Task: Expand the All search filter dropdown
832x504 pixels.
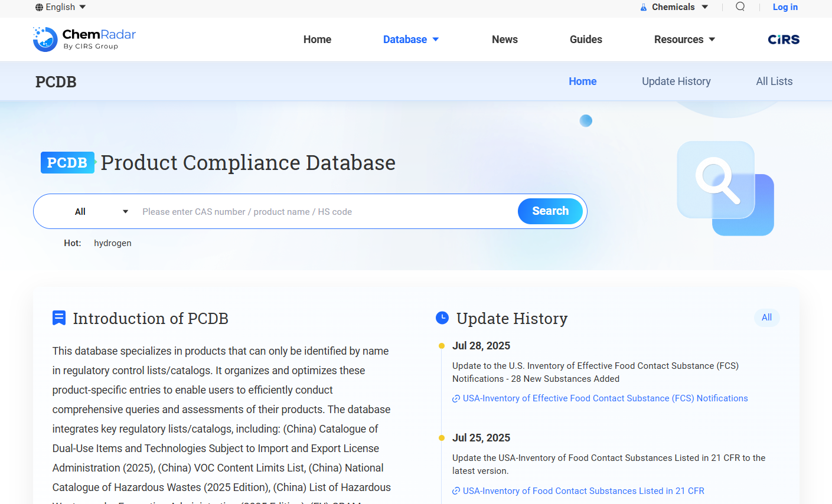Action: (x=101, y=212)
